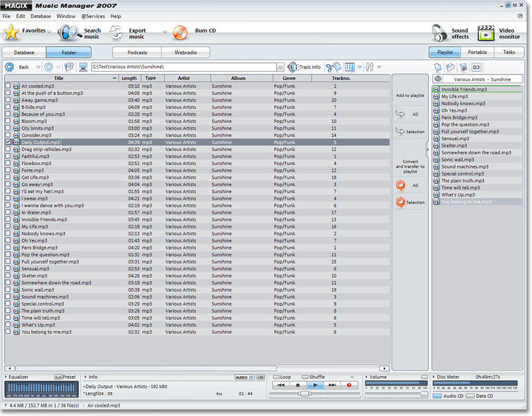This screenshot has height=416, width=532.
Task: Click the red record button
Action: pyautogui.click(x=349, y=385)
